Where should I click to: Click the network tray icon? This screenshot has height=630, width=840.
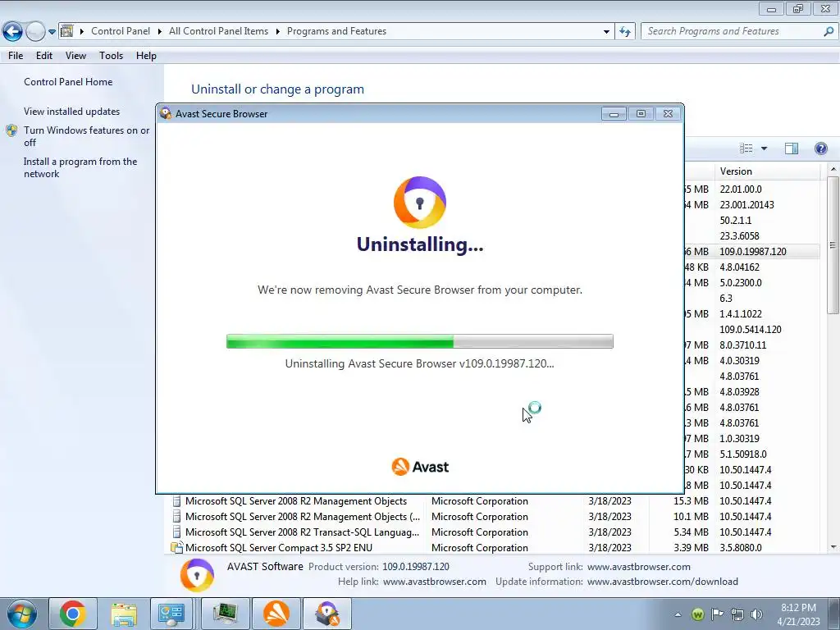737,614
